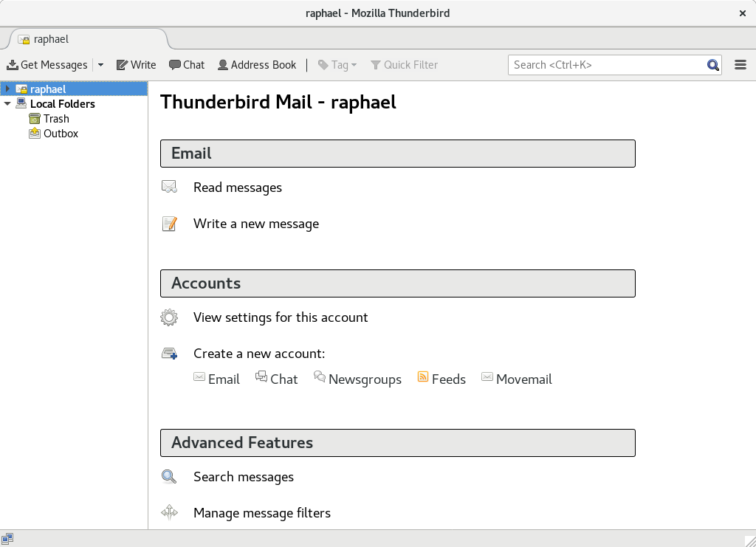The height and width of the screenshot is (547, 756).
Task: Open the Tag dropdown
Action: 337,64
